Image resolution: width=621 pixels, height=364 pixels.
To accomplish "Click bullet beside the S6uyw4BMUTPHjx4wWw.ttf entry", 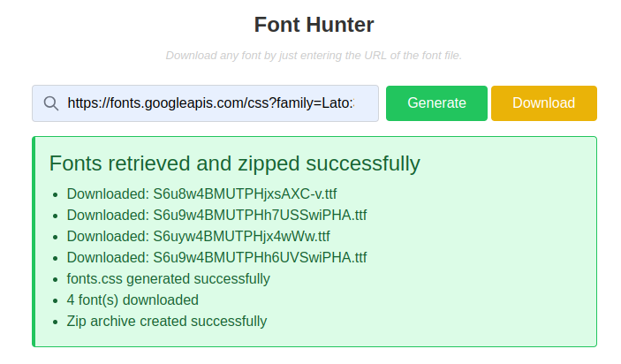I will (x=56, y=238).
